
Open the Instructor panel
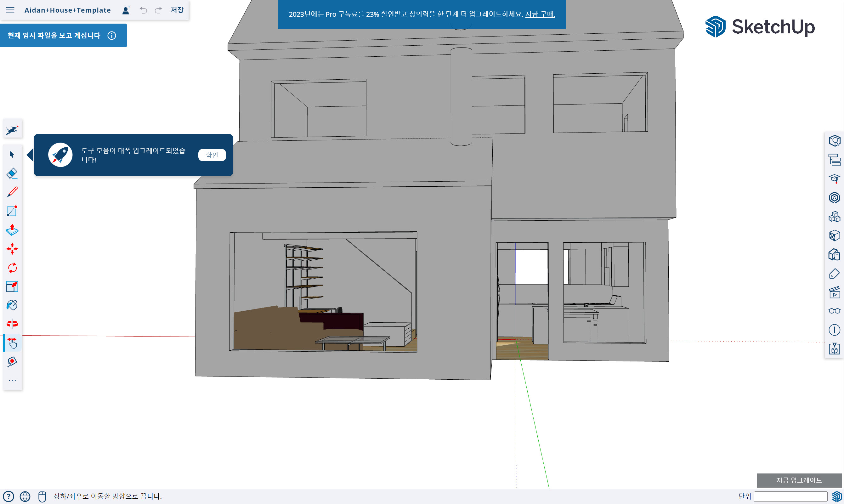(x=834, y=178)
